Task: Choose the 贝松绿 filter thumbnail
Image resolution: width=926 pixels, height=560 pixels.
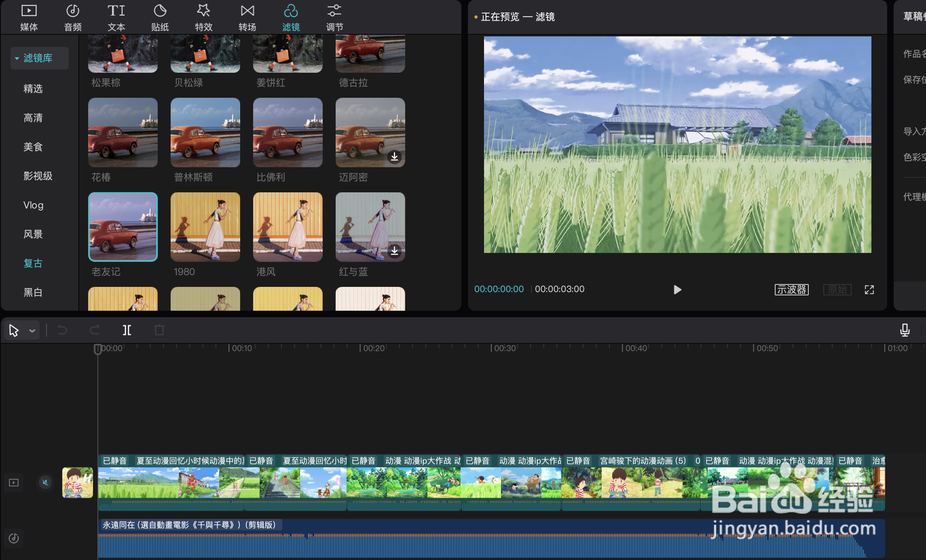Action: 205,54
